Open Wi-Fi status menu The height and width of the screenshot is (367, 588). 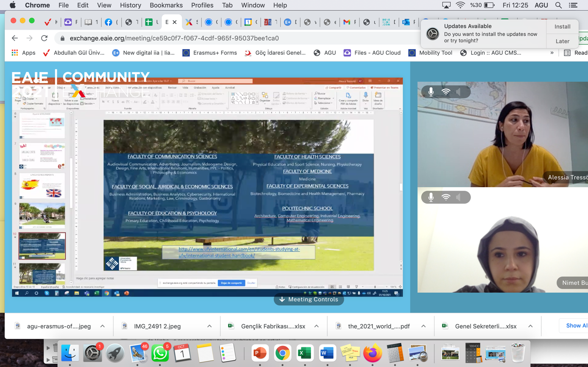(x=460, y=5)
